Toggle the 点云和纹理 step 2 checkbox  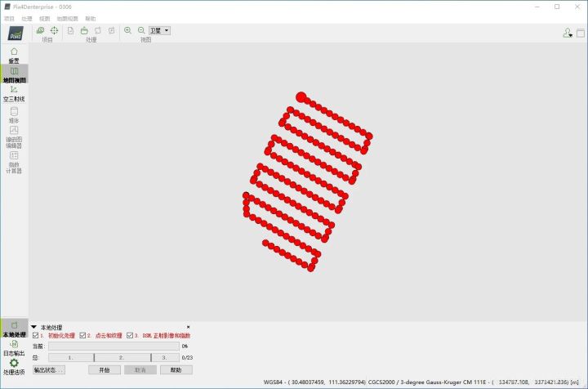(82, 335)
